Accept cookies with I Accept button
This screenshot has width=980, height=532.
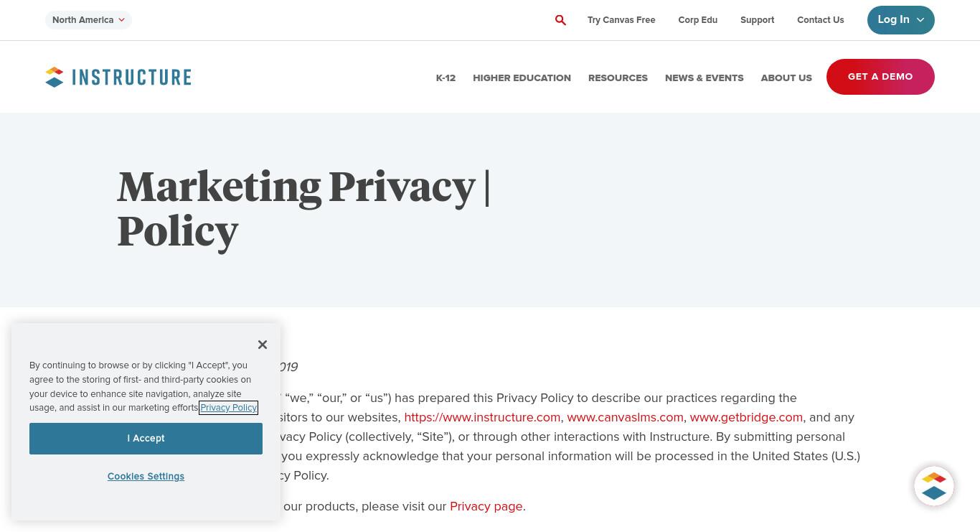point(146,439)
